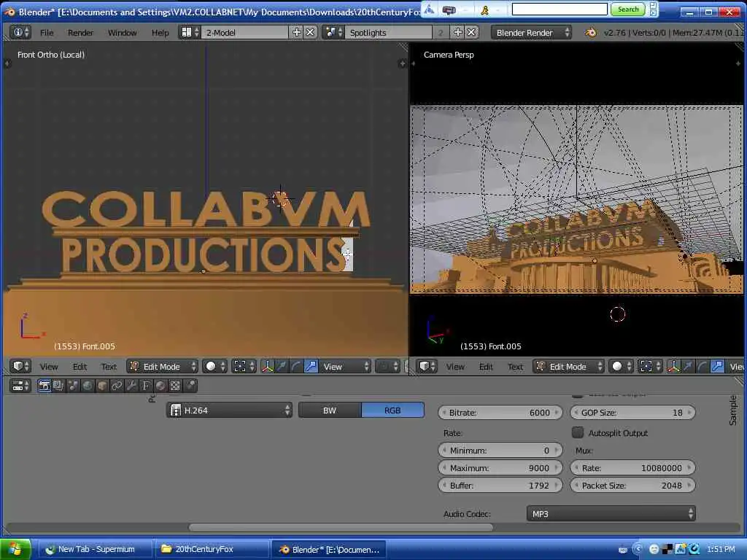Open transform orientation View dropdown in left viewport

(x=344, y=366)
